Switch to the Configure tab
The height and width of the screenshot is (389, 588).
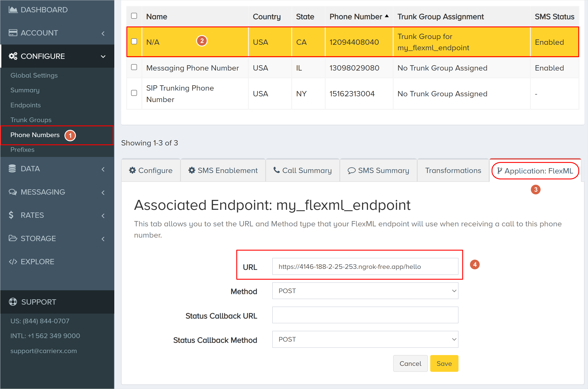click(x=151, y=170)
